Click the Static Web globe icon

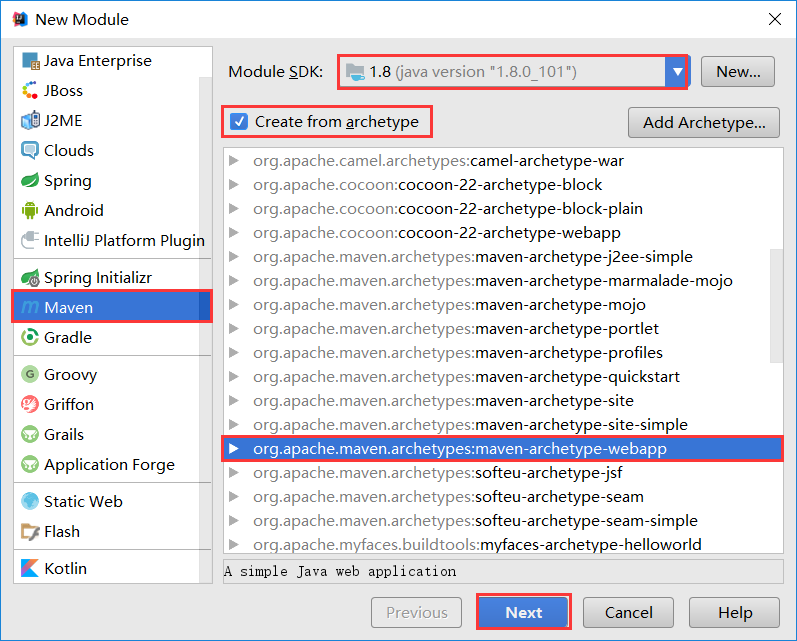(30, 501)
